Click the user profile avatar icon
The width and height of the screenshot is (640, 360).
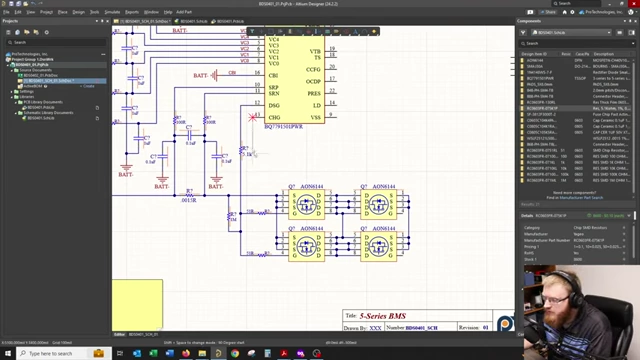(x=631, y=12)
